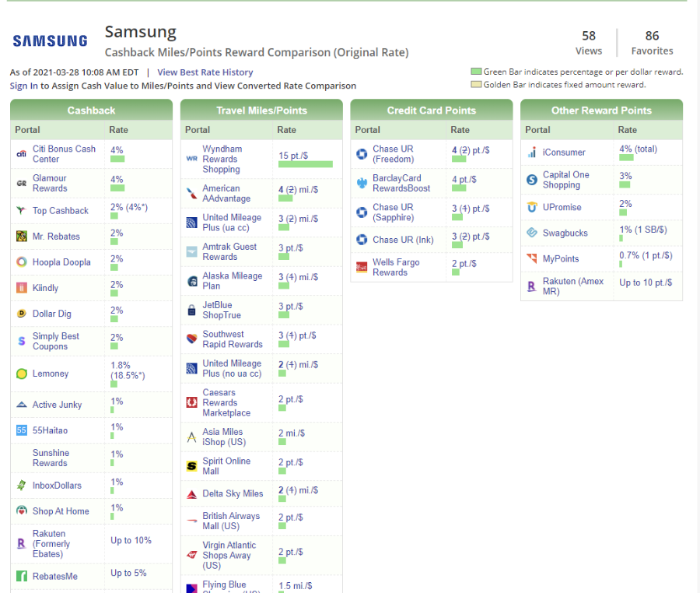Click the Delta Sky Miles icon
700x593 pixels.
pyautogui.click(x=191, y=494)
